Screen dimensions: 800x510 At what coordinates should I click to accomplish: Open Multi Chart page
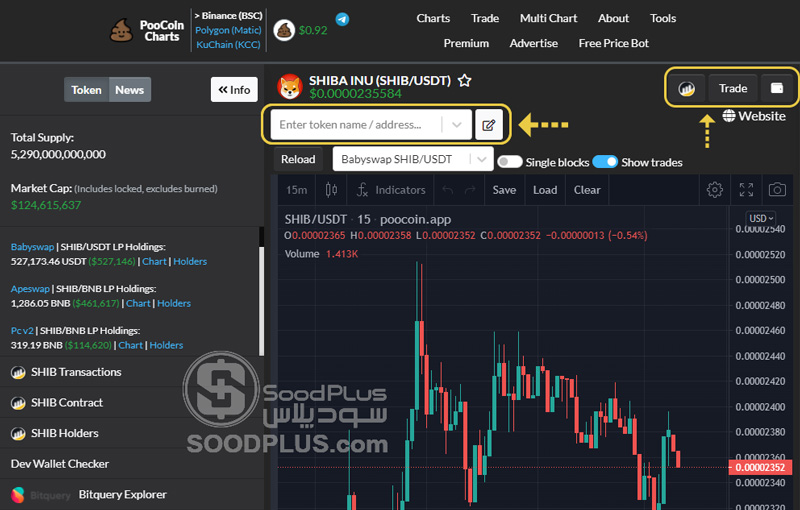(548, 18)
